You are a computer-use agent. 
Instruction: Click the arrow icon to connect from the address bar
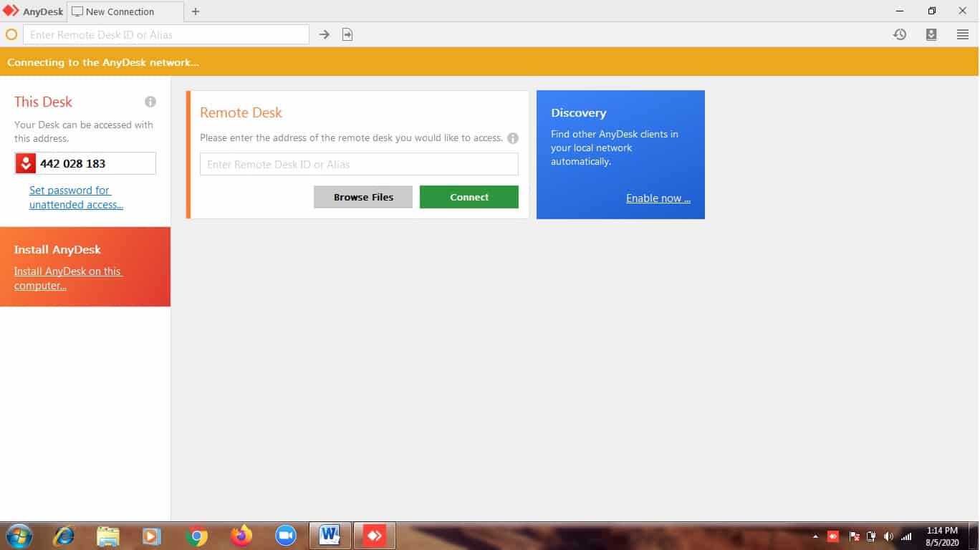(325, 34)
